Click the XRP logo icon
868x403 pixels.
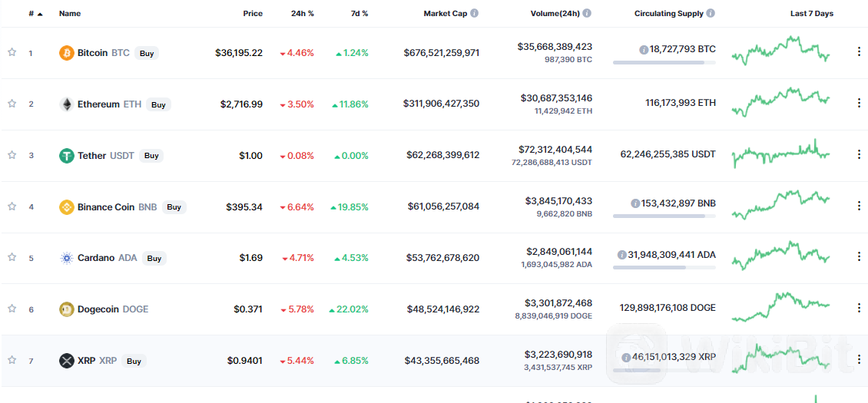pyautogui.click(x=66, y=361)
